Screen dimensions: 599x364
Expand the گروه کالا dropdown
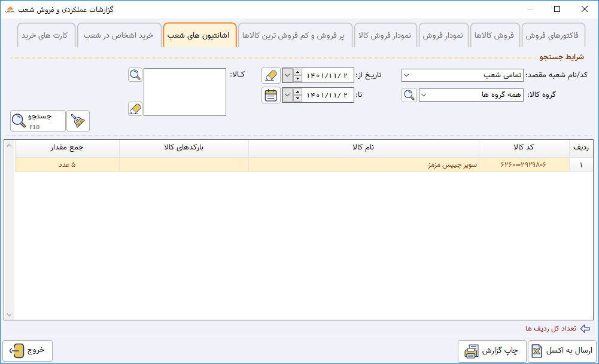(424, 95)
